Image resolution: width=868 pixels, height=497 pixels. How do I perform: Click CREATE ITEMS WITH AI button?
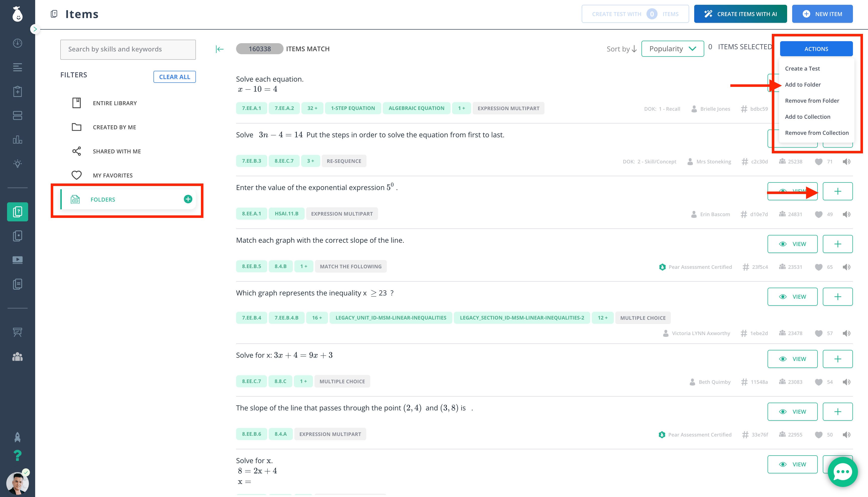[x=740, y=14]
